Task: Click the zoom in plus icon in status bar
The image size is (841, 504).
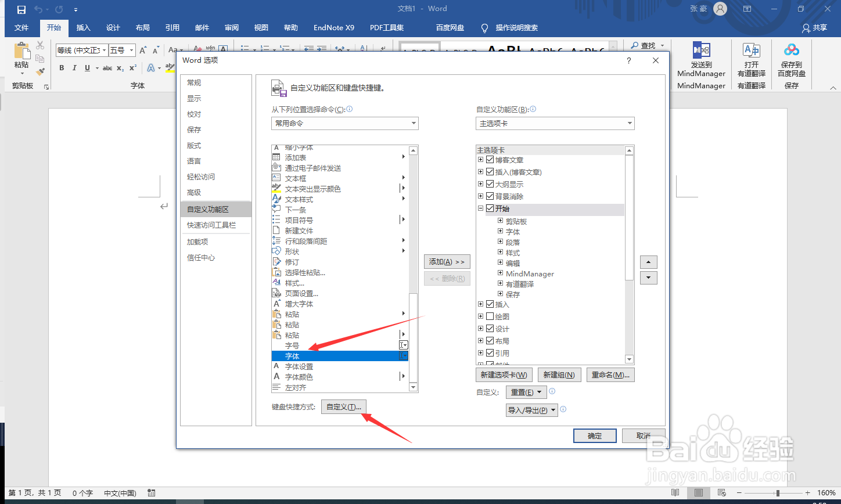Action: click(x=808, y=493)
